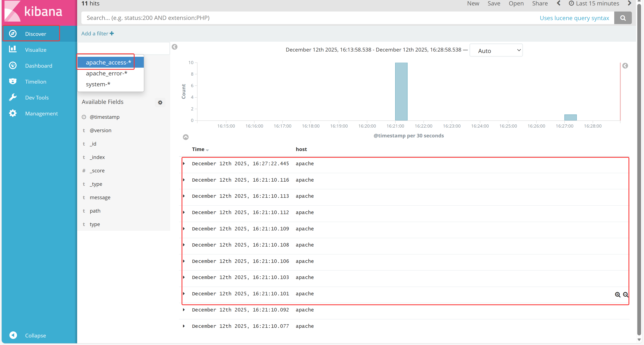Image resolution: width=644 pixels, height=345 pixels.
Task: Click the clock icon in time picker
Action: point(571,4)
